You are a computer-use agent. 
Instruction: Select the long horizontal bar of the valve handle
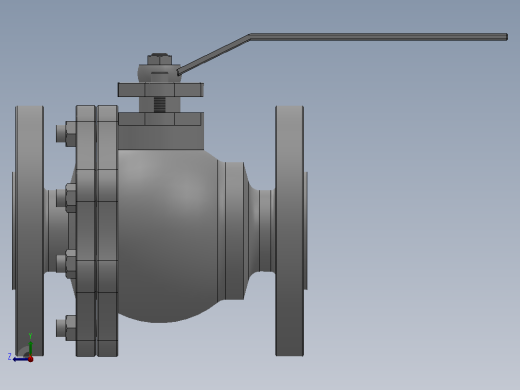(x=379, y=37)
